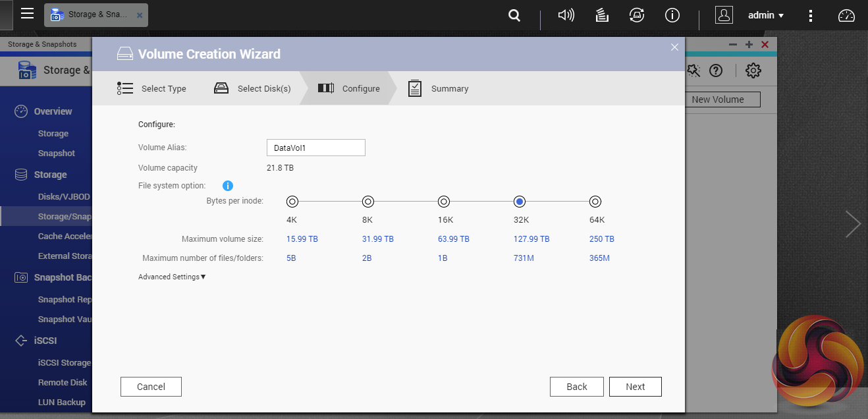The height and width of the screenshot is (419, 868).
Task: Open the admin user dropdown
Action: coord(765,15)
